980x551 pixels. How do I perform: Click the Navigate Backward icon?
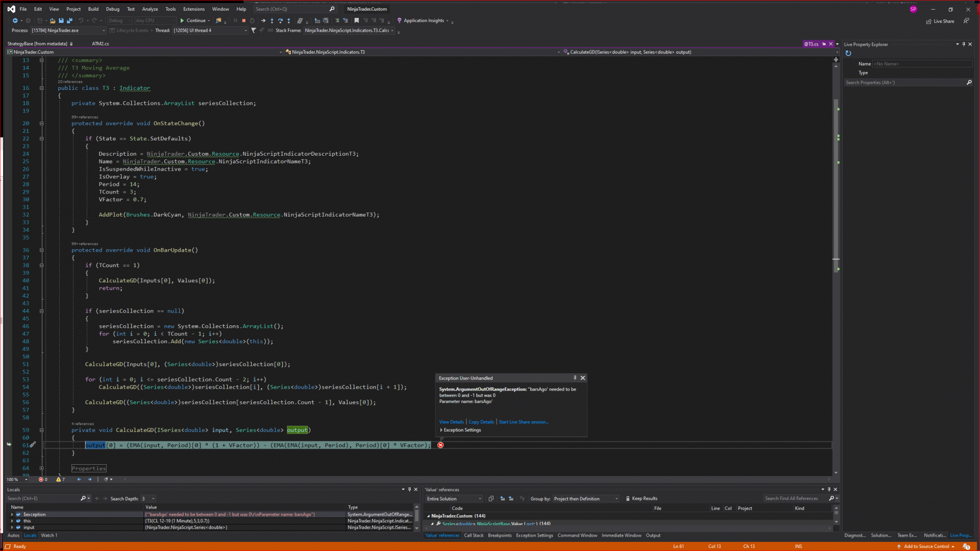(15, 20)
